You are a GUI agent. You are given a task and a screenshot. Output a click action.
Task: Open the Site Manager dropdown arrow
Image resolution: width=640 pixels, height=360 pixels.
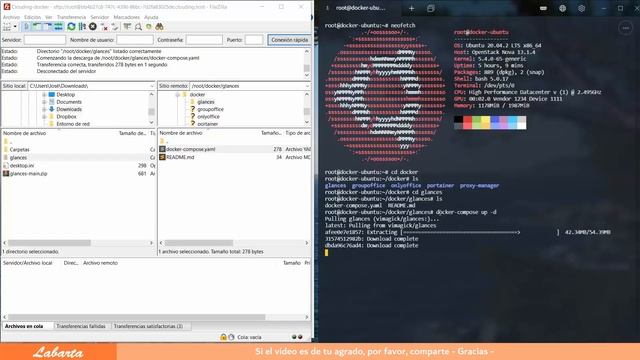click(x=15, y=27)
